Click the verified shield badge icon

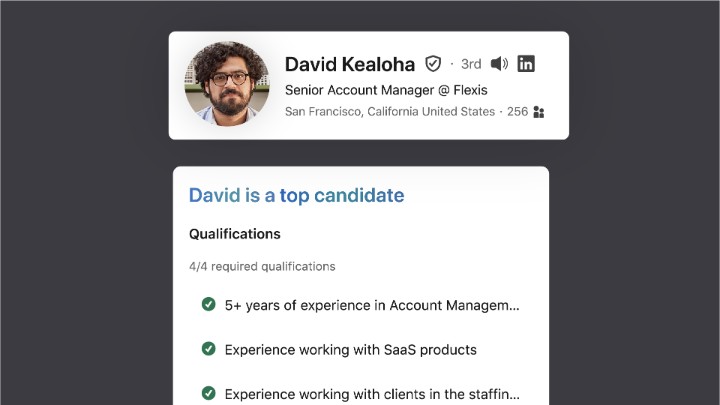click(x=433, y=64)
